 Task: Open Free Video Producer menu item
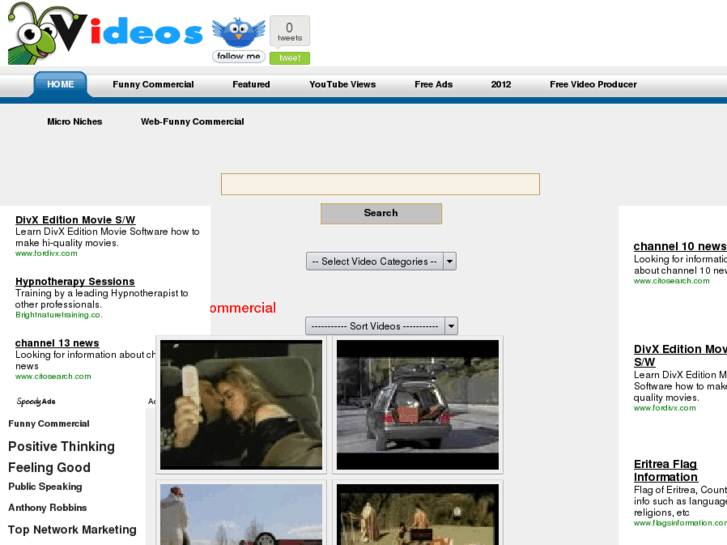pyautogui.click(x=593, y=84)
